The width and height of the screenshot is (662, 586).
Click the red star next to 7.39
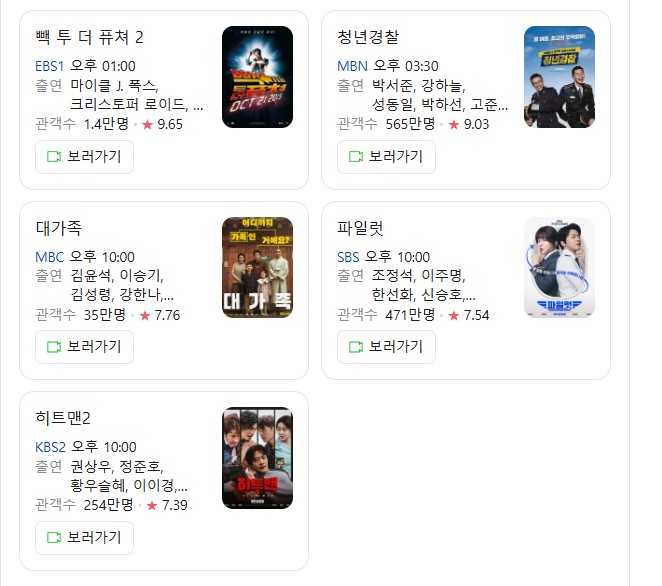(152, 505)
